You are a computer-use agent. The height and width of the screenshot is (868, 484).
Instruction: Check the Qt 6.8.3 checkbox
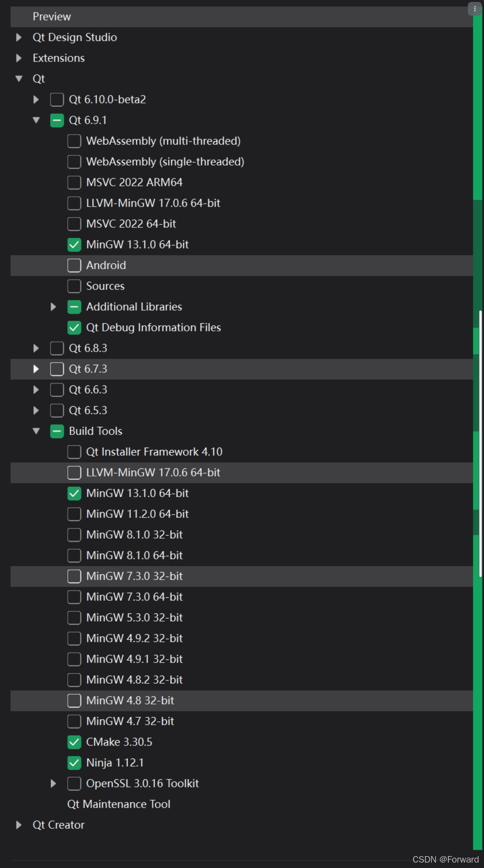57,348
